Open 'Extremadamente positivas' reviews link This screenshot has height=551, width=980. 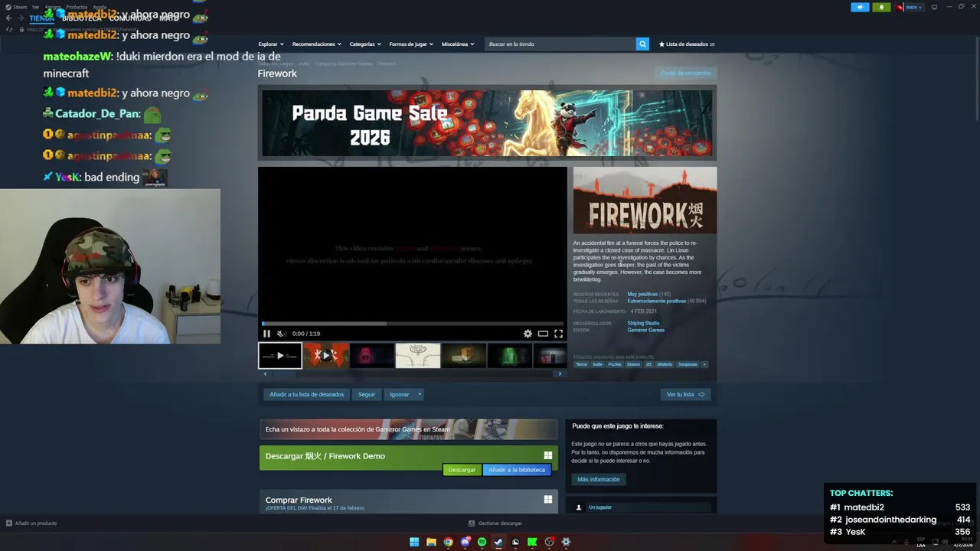tap(656, 301)
